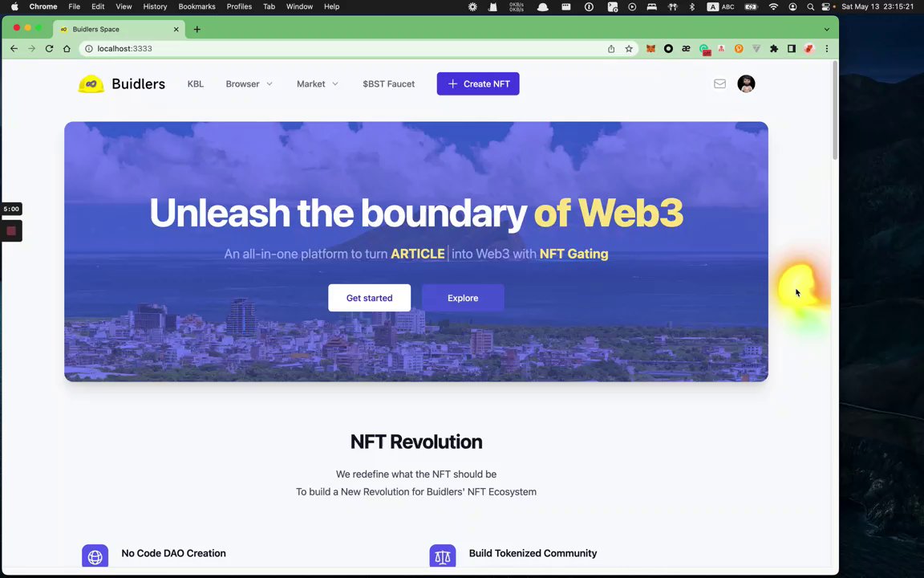Image resolution: width=924 pixels, height=578 pixels.
Task: Open the Bluetooth menu bar icon
Action: 692,6
